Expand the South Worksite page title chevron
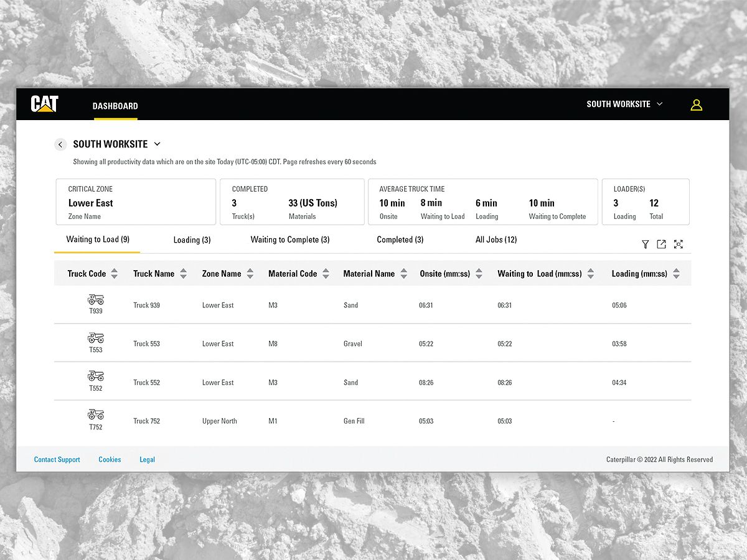Screen dimensions: 747x560 (157, 144)
